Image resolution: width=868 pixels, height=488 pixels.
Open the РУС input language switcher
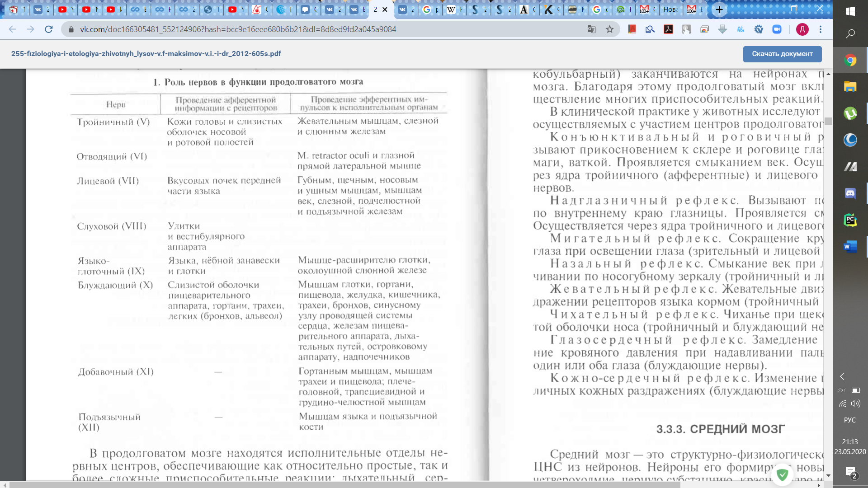[x=849, y=420]
